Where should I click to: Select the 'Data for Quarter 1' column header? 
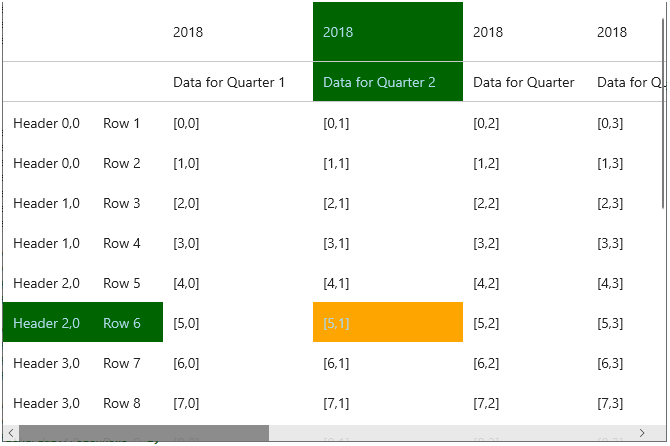tap(229, 82)
